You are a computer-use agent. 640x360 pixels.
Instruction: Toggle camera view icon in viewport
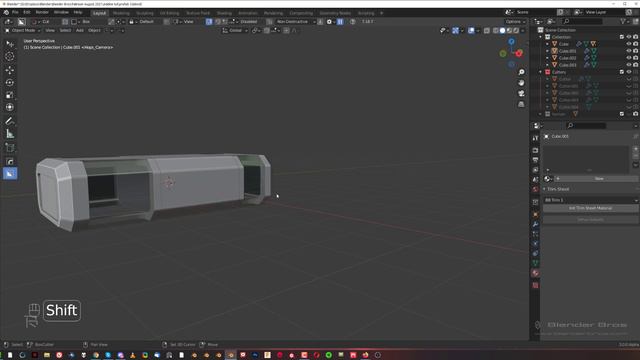tap(521, 93)
